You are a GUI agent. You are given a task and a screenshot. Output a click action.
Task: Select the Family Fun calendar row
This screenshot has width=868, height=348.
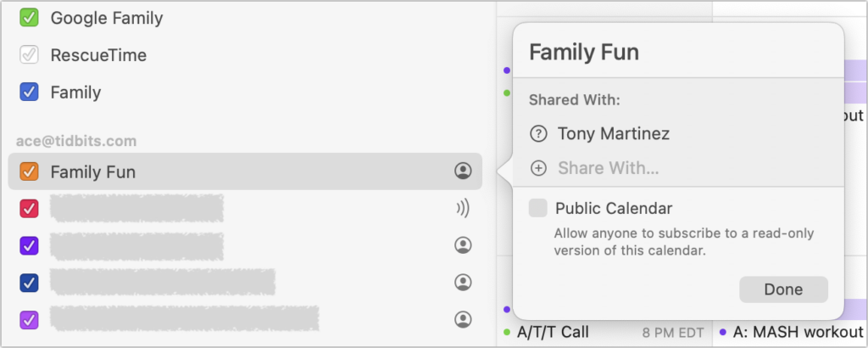[x=245, y=171]
